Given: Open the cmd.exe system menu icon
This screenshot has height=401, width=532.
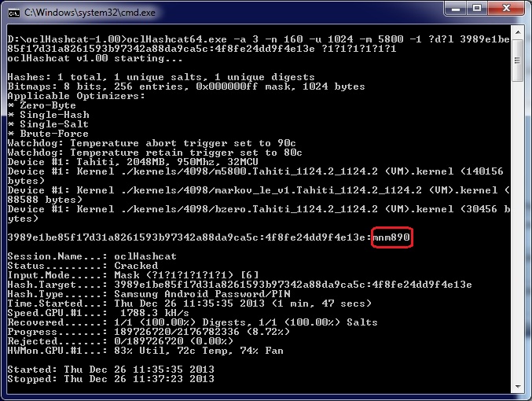Looking at the screenshot, I should (x=14, y=13).
